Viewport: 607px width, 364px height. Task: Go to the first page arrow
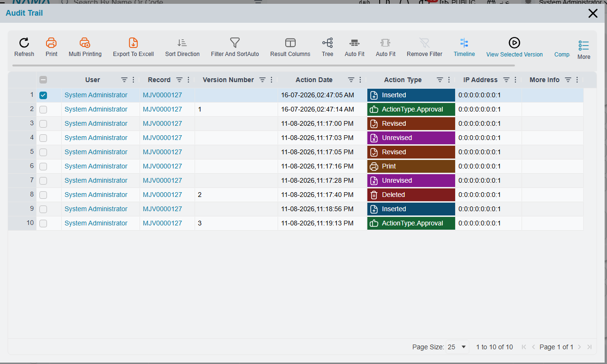524,347
